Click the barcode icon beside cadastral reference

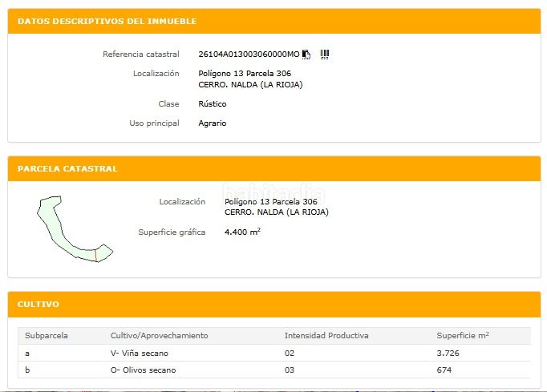pyautogui.click(x=325, y=55)
